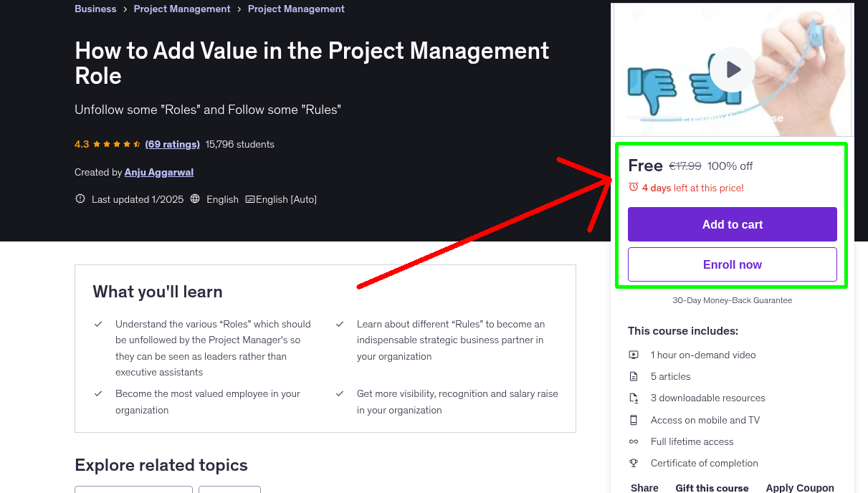
Task: Open the Project Management category breadcrumb
Action: (181, 9)
